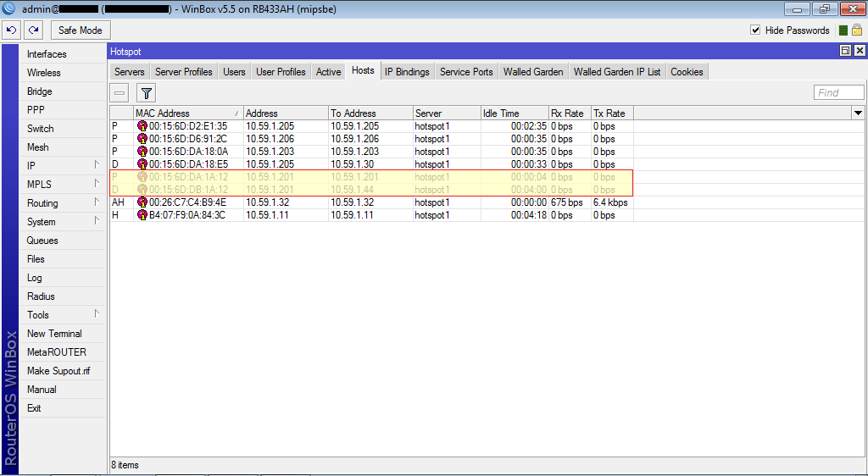Sort by Tx Rate column header

(x=612, y=113)
